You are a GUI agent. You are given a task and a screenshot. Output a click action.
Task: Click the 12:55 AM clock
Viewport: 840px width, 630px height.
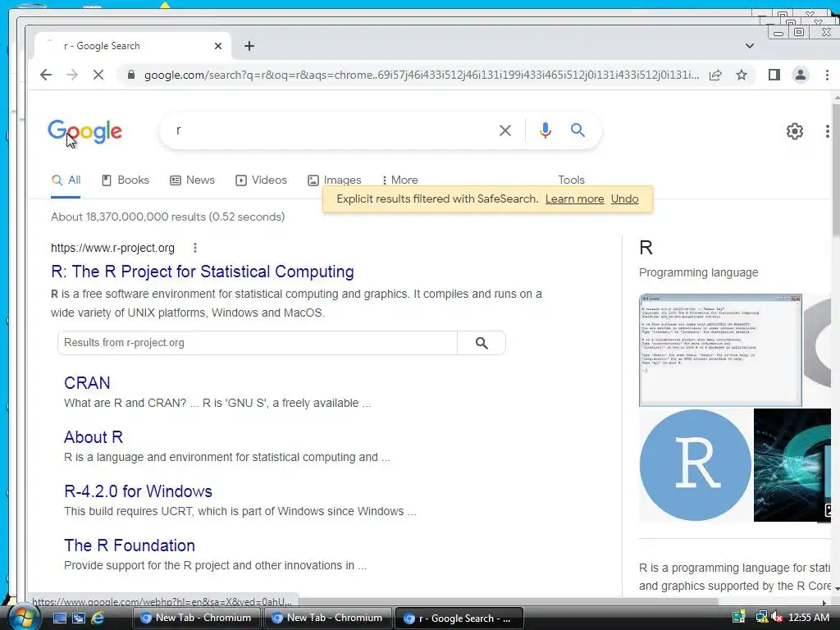click(x=808, y=618)
